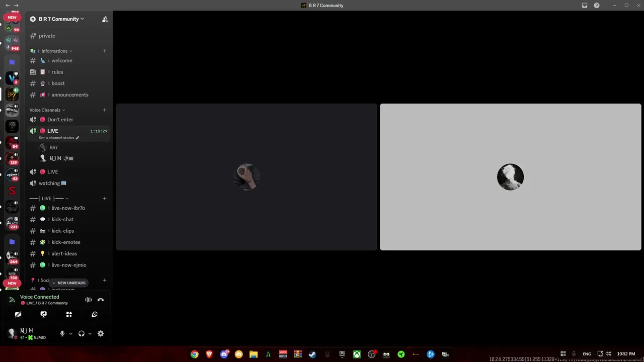Image resolution: width=644 pixels, height=362 pixels.
Task: Jump to NEW mentions at top of server list
Action: tap(12, 17)
